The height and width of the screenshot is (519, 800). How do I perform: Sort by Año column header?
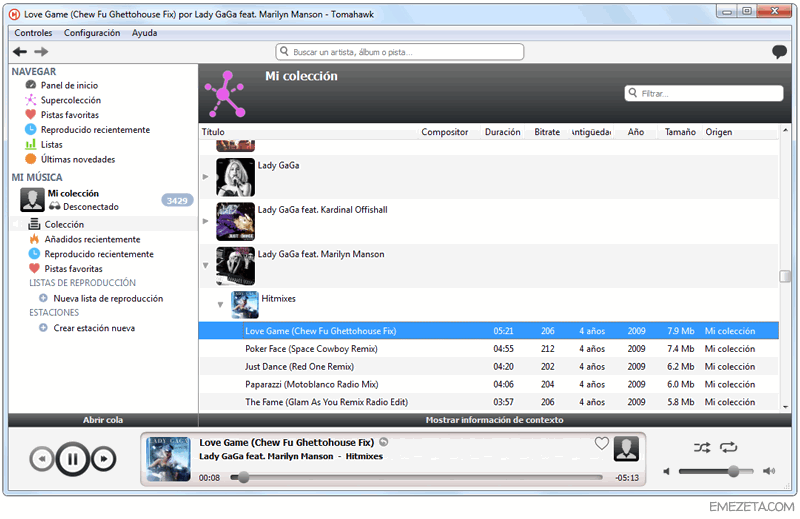[x=636, y=132]
